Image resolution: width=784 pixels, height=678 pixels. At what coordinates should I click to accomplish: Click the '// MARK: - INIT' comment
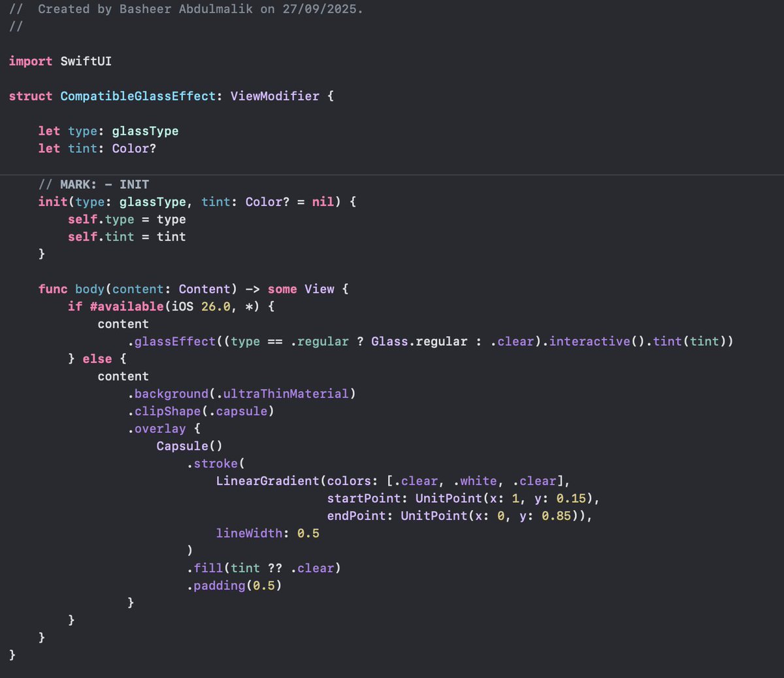click(93, 184)
